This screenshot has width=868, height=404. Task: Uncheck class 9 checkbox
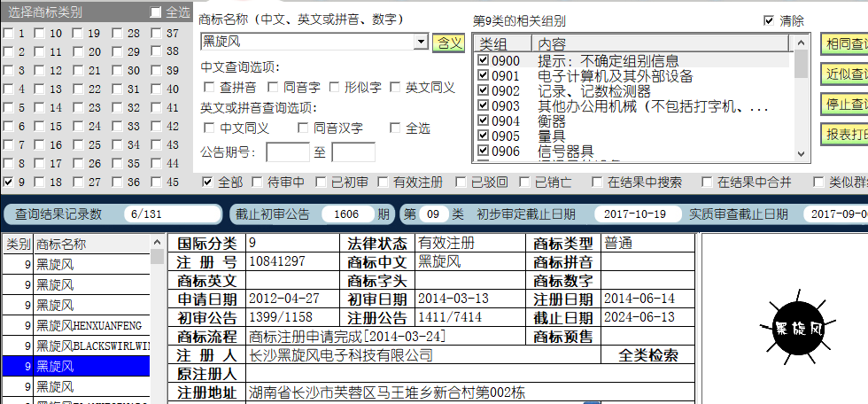pos(8,183)
